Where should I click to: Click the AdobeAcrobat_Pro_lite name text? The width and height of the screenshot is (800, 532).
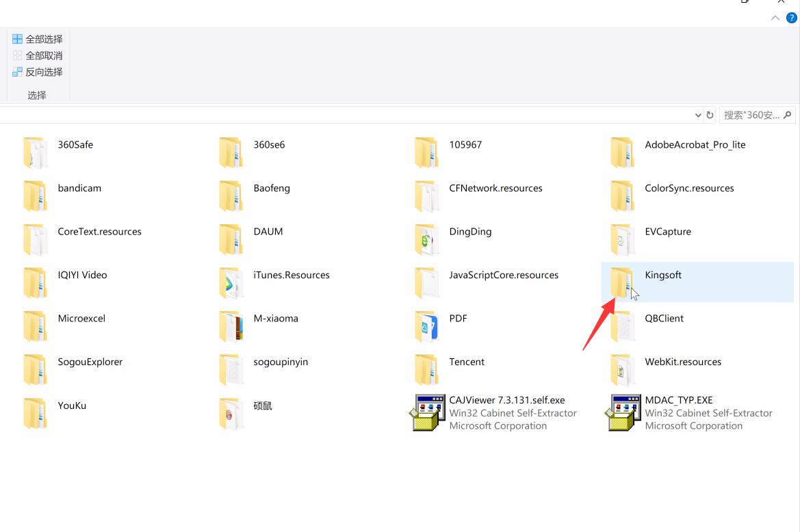coord(695,145)
